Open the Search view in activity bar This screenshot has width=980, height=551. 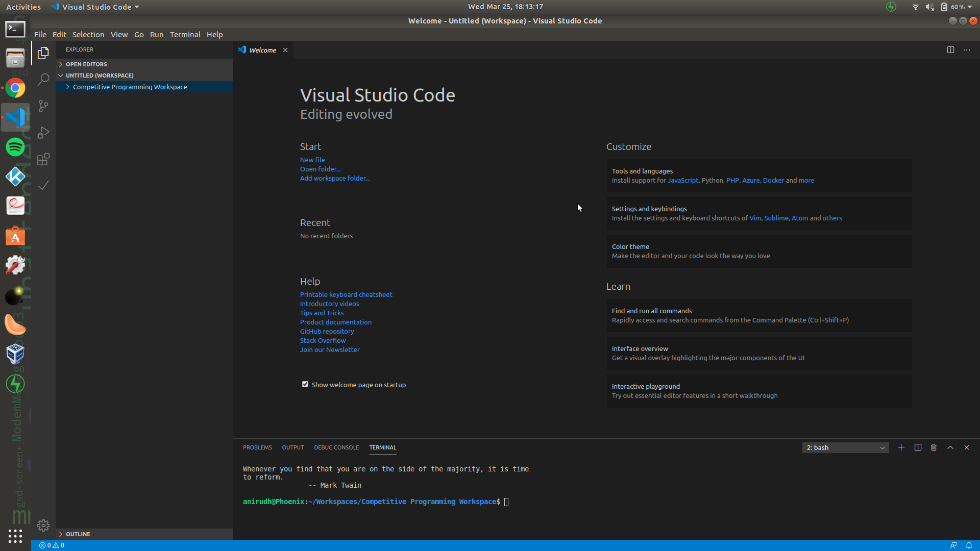pyautogui.click(x=43, y=79)
